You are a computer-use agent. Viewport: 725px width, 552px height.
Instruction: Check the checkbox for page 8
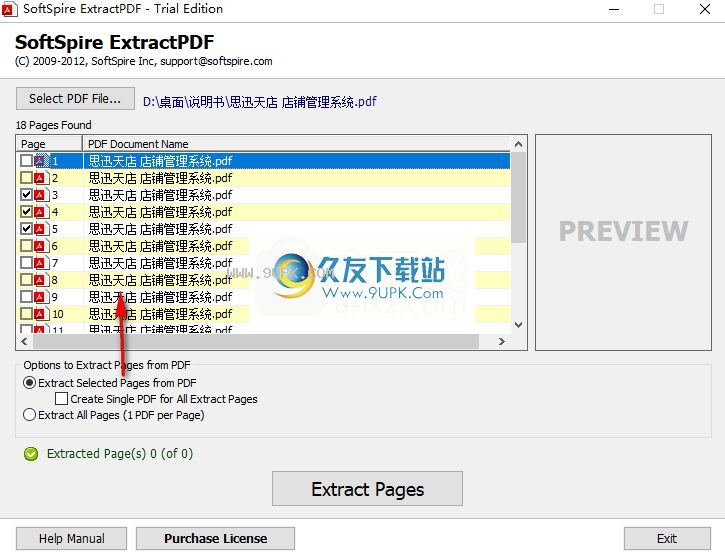(26, 280)
